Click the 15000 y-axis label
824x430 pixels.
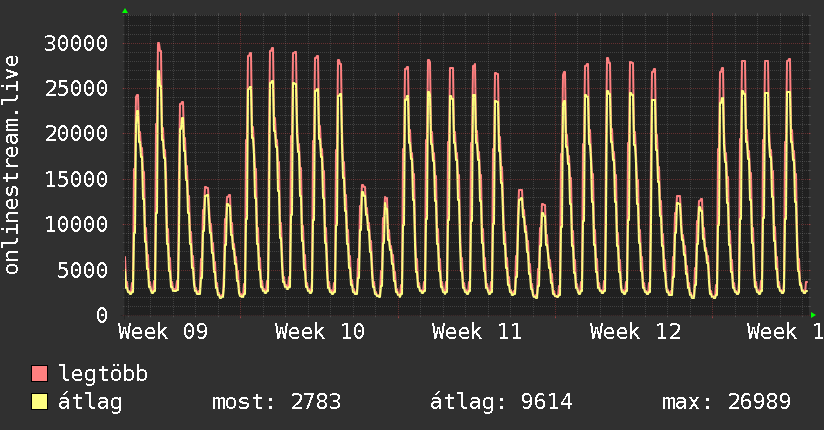[x=76, y=179]
